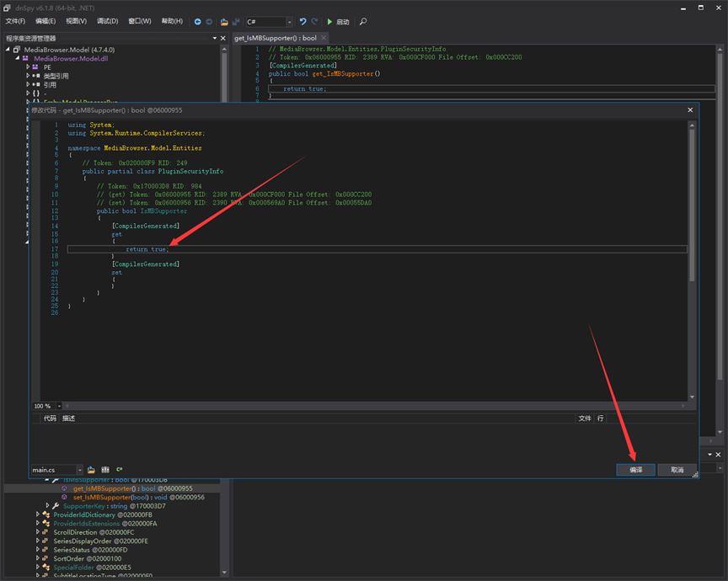728x581 pixels.
Task: Open the 视图(V) menu
Action: (x=76, y=21)
